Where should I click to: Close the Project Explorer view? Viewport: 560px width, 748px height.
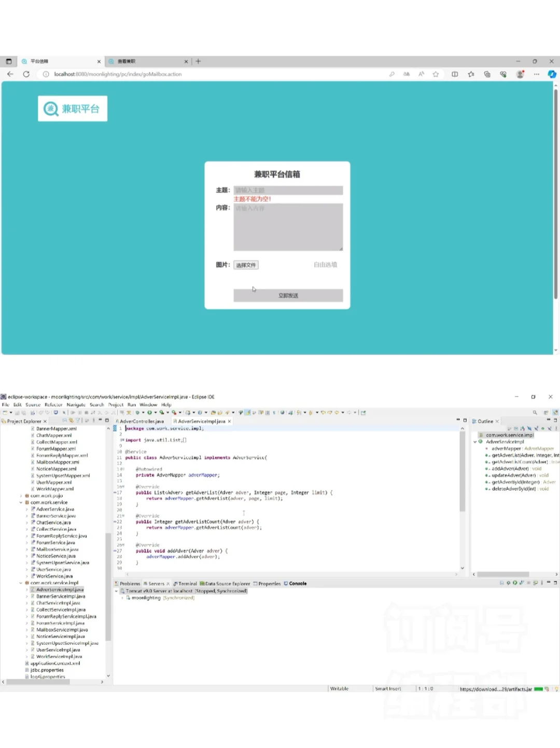[x=45, y=421]
